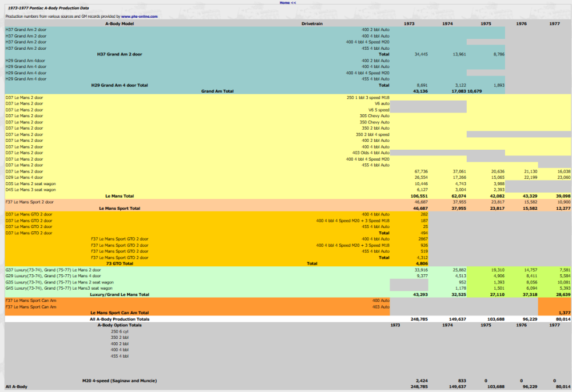Select the Drivetrain column header

coord(312,23)
